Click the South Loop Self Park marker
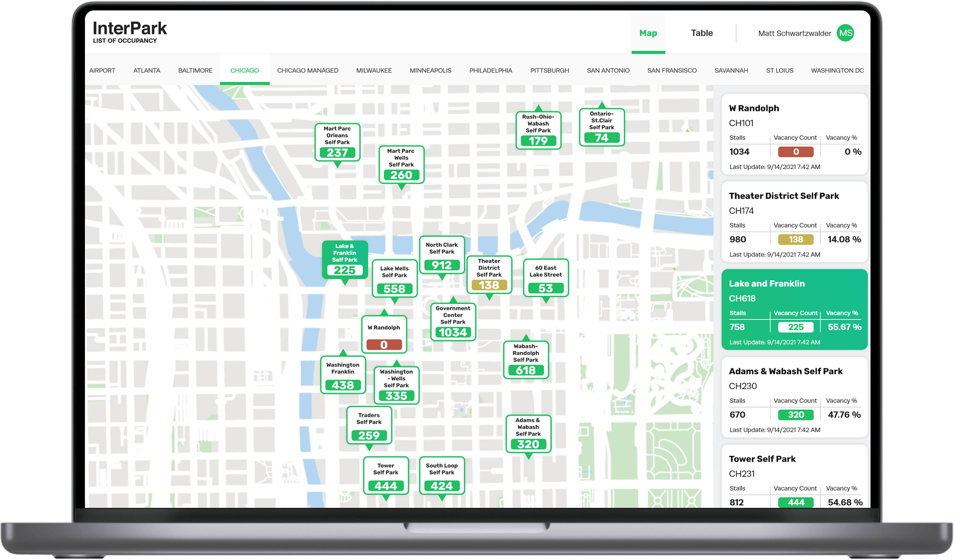This screenshot has height=560, width=954. 442,475
